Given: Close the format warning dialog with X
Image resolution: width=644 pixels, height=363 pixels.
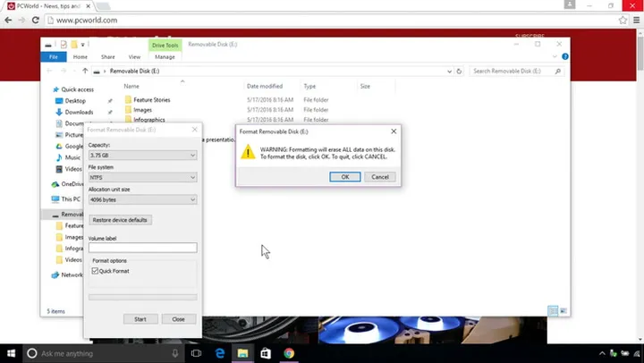Looking at the screenshot, I should pyautogui.click(x=394, y=131).
